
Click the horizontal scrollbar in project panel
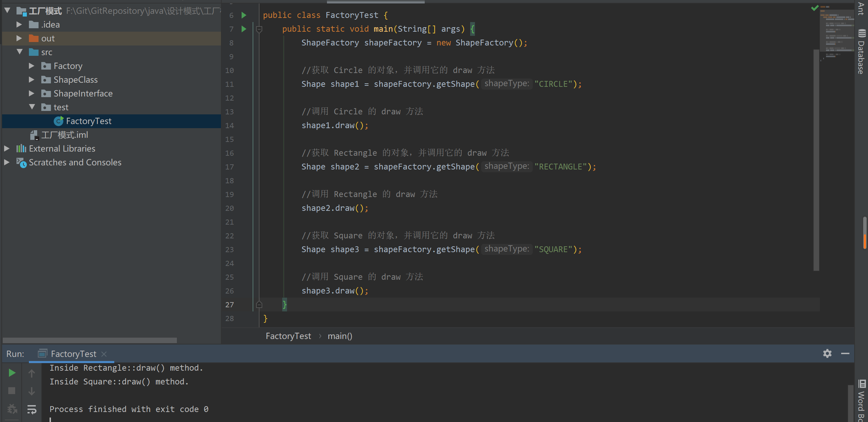pyautogui.click(x=89, y=340)
